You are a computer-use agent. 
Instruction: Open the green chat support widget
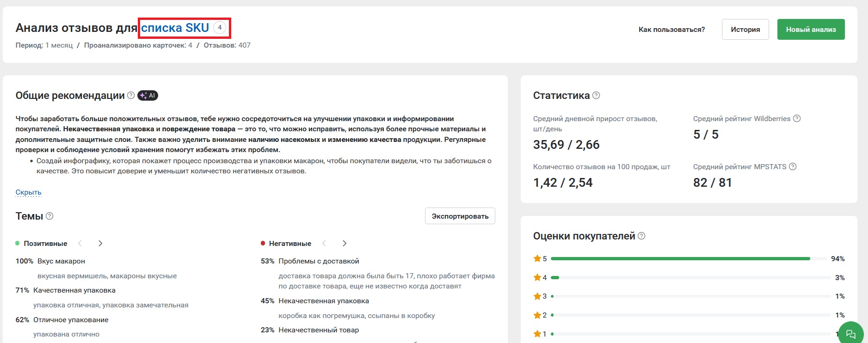pyautogui.click(x=850, y=334)
